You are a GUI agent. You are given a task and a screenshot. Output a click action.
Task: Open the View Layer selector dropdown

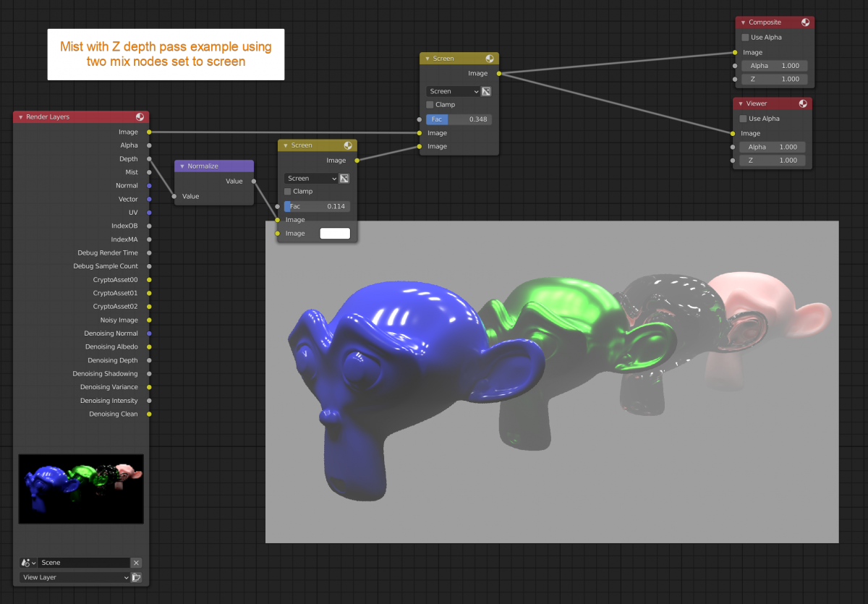point(72,577)
